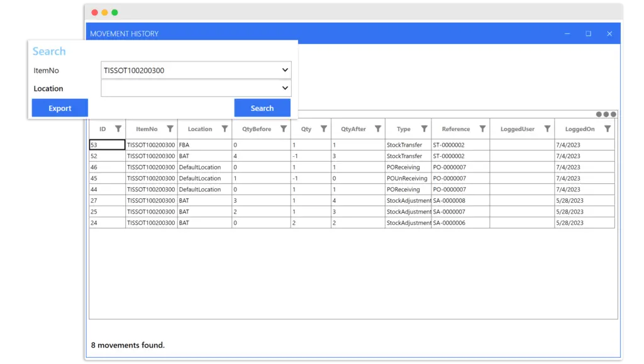Click the green macOS zoom button
Image resolution: width=644 pixels, height=364 pixels.
point(114,13)
